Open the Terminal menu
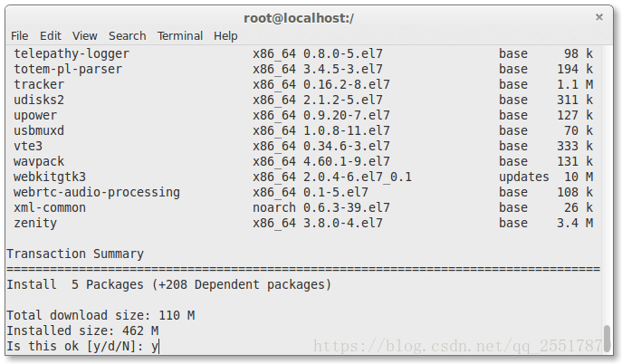This screenshot has height=364, width=622. click(x=179, y=36)
